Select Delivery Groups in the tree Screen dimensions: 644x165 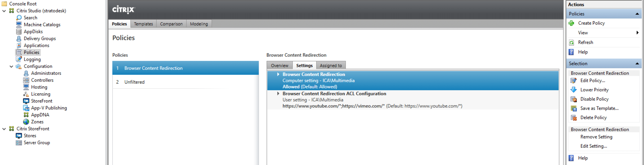40,39
